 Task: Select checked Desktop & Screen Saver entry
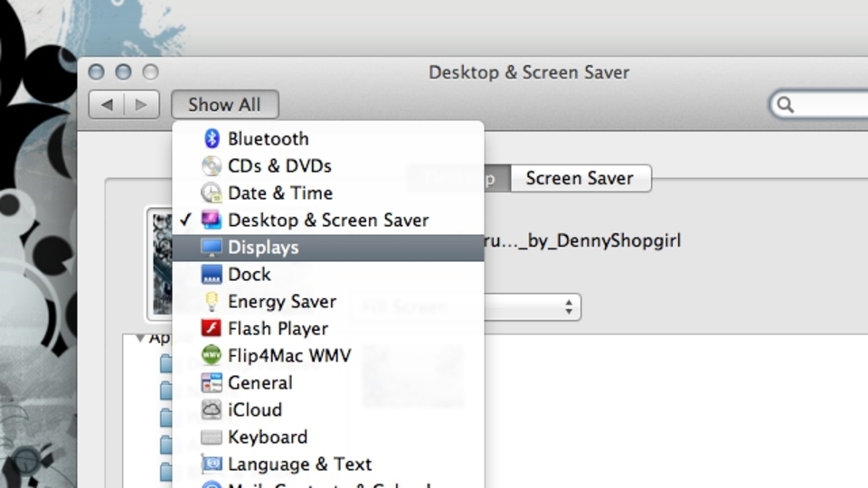click(x=328, y=220)
